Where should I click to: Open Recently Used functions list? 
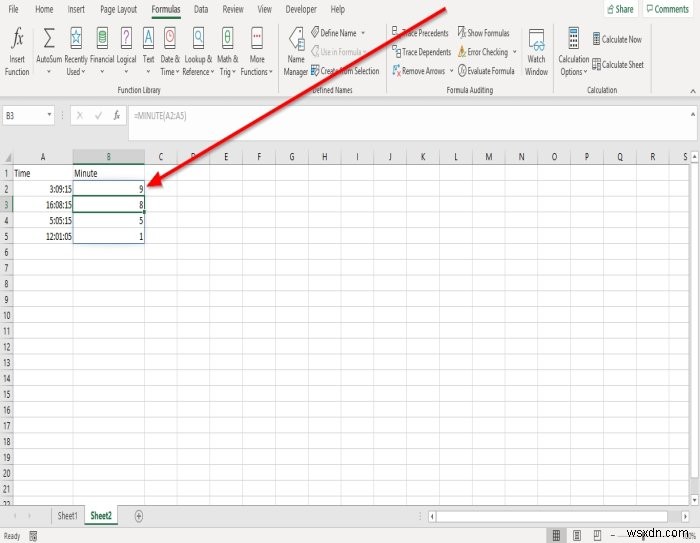[76, 51]
